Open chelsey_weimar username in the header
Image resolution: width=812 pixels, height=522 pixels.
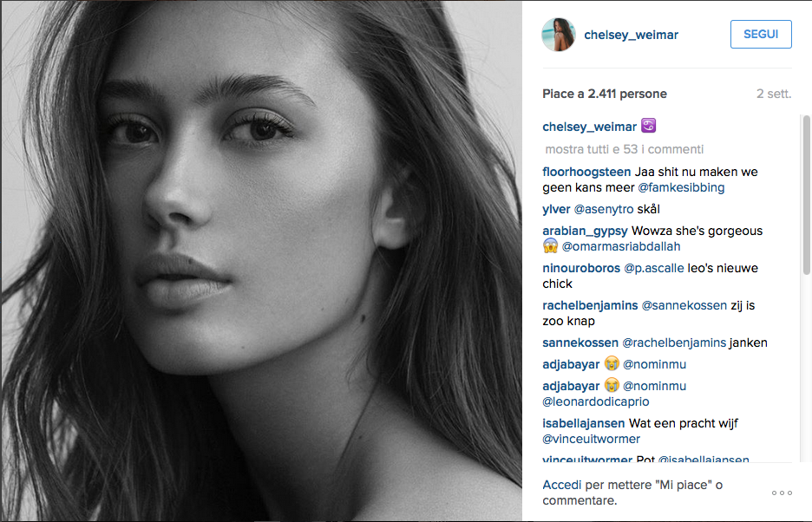click(631, 35)
